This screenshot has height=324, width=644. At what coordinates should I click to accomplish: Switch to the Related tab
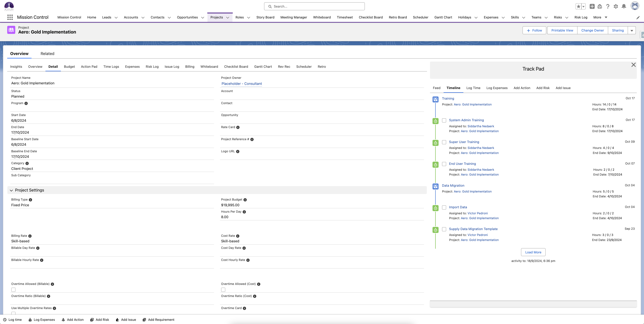[x=47, y=53]
